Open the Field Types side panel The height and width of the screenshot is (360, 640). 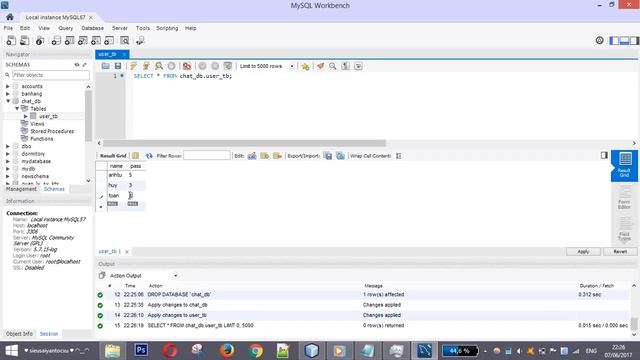pyautogui.click(x=624, y=229)
